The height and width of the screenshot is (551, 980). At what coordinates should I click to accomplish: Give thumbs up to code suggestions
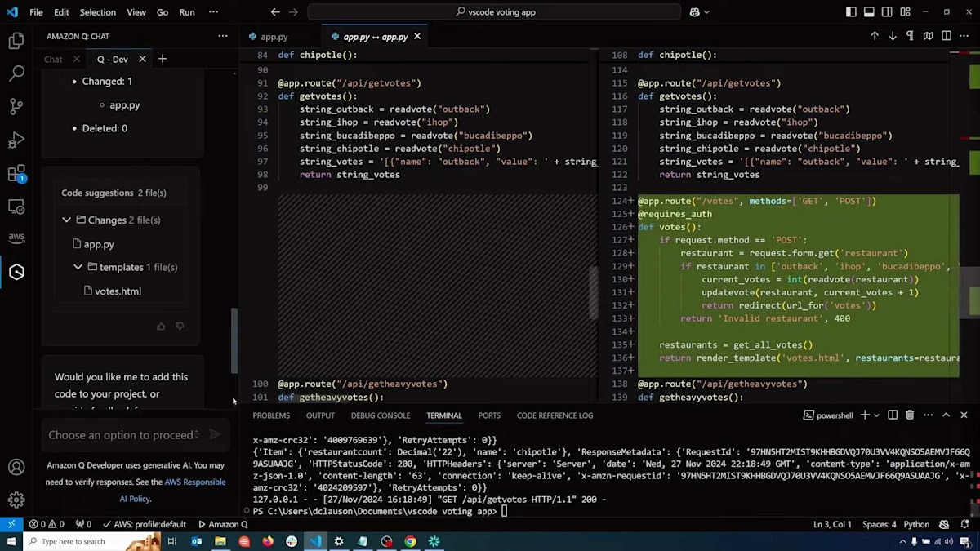[x=161, y=327]
